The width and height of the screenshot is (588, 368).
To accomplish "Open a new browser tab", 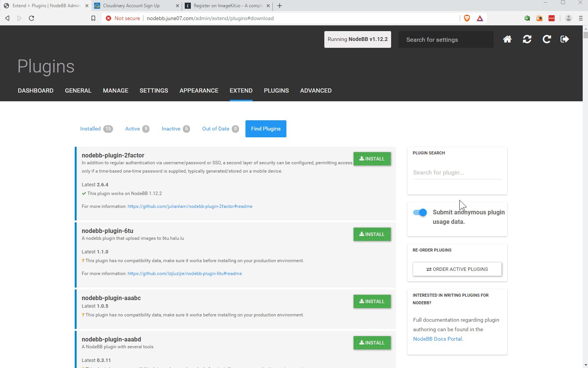I will [280, 6].
